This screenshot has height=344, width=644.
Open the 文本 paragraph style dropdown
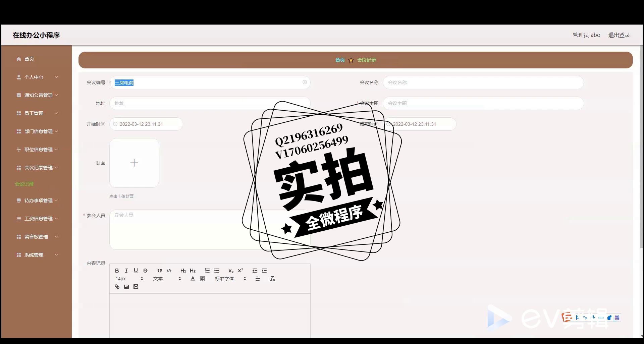167,279
